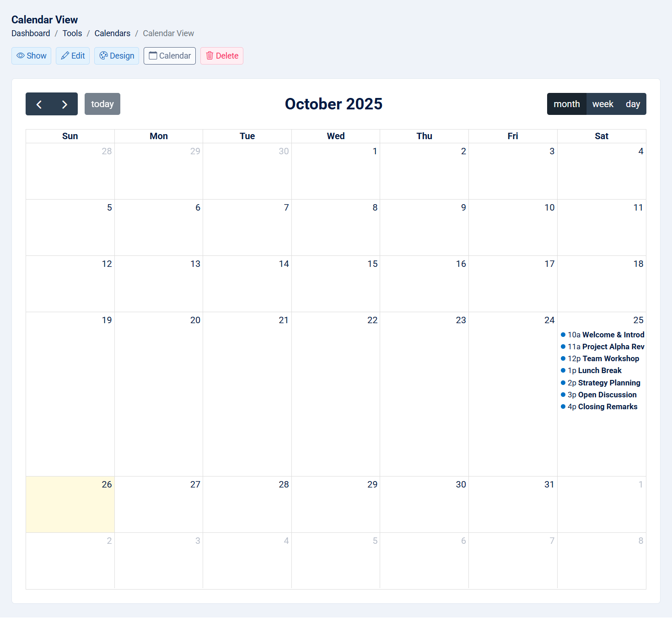Image resolution: width=672 pixels, height=623 pixels.
Task: Click the palette icon on Design button
Action: 104,56
